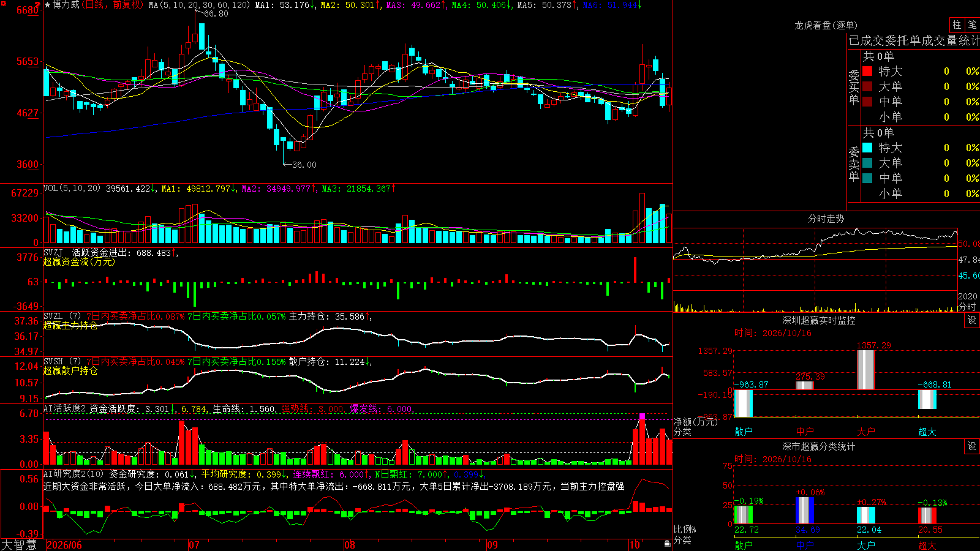This screenshot has width=980, height=551.
Task: Open 设 settings for 深圳超赢实时监控
Action: [x=972, y=320]
